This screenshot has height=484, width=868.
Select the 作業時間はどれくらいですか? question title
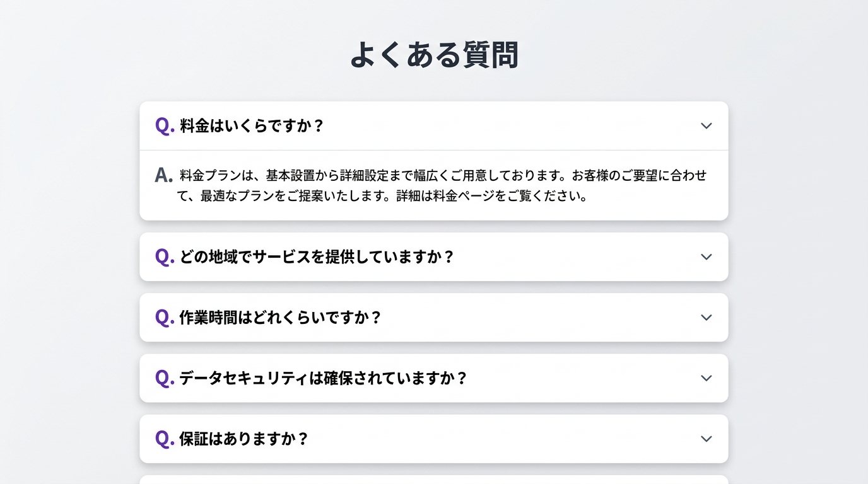(281, 318)
